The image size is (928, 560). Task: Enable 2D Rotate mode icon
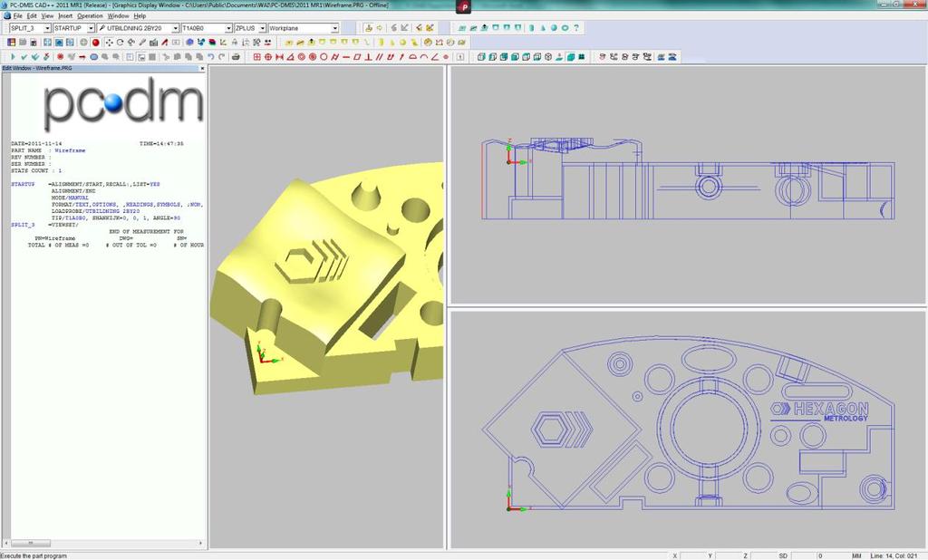[121, 42]
